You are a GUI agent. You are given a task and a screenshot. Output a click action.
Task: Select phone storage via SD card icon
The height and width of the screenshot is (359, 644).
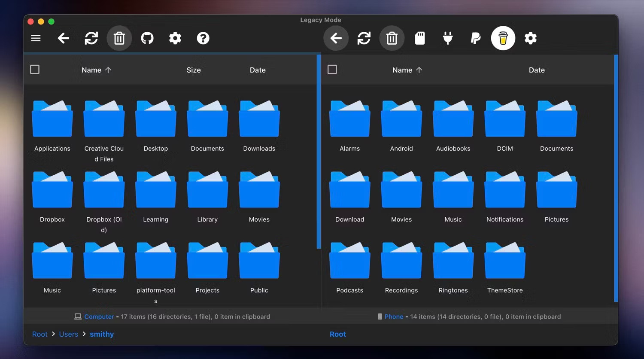[419, 38]
